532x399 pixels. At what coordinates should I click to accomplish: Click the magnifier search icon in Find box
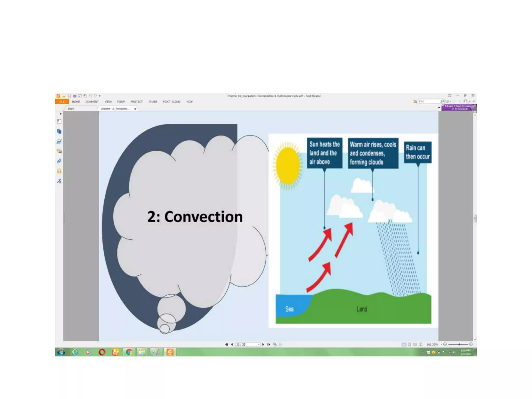(442, 101)
